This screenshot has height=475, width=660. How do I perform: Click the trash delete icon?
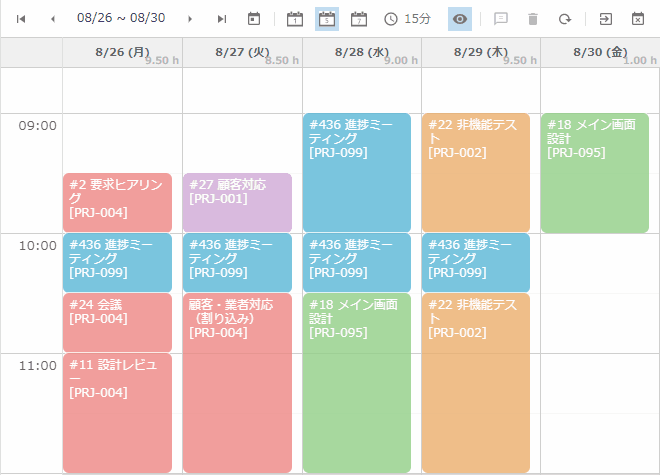533,18
